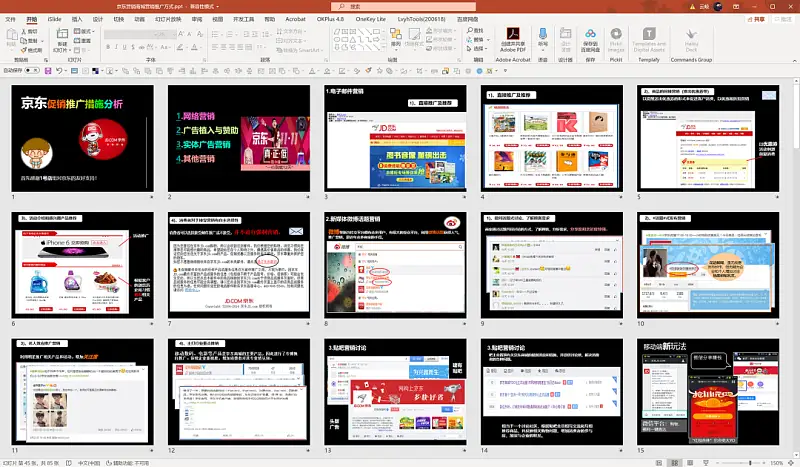Image resolution: width=800 pixels, height=467 pixels.
Task: Click the Undo arrow in quick toolbar
Action: tap(59, 71)
